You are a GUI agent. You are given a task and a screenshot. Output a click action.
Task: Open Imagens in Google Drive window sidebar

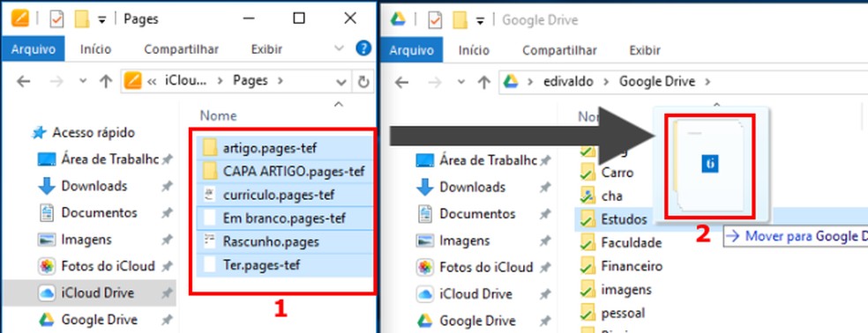click(x=453, y=240)
